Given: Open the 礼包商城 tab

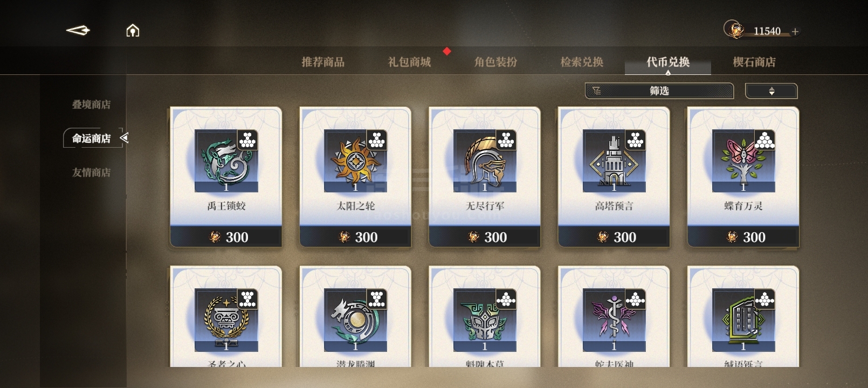Looking at the screenshot, I should 409,62.
